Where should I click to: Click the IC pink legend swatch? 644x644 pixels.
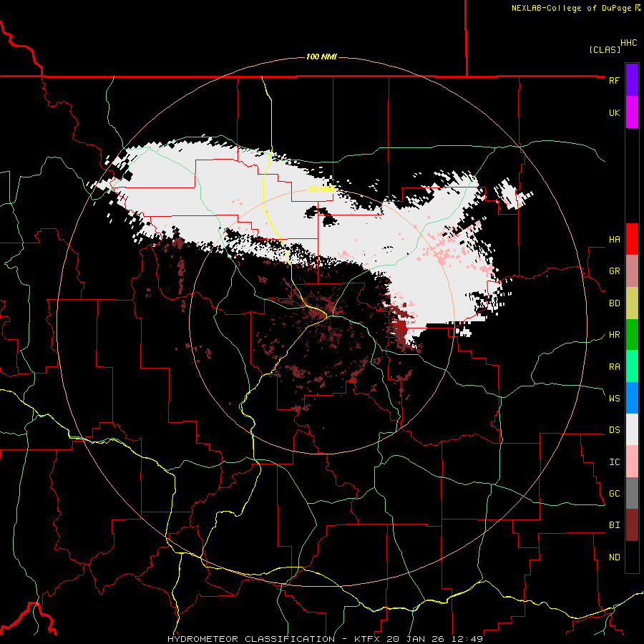tap(632, 462)
